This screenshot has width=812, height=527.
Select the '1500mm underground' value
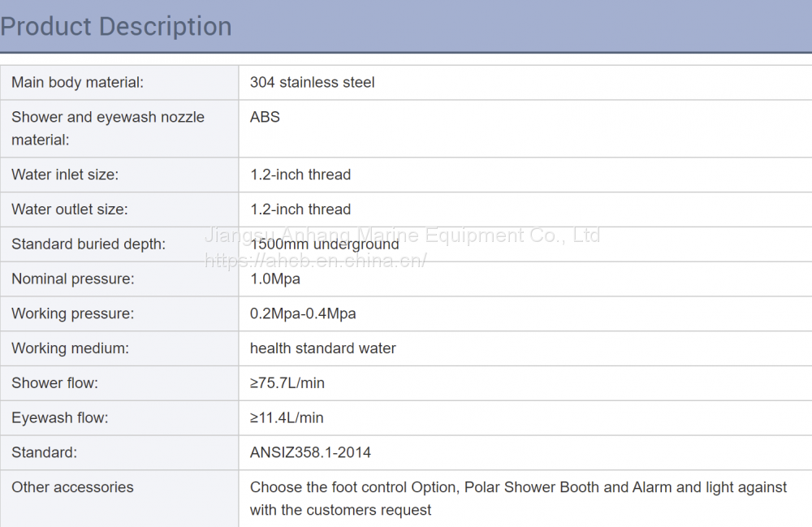pos(325,244)
